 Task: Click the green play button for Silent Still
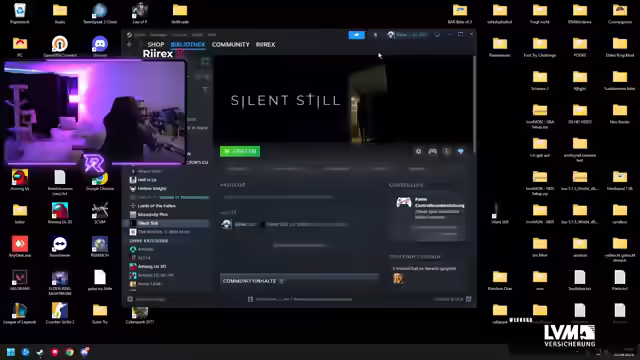click(x=240, y=151)
